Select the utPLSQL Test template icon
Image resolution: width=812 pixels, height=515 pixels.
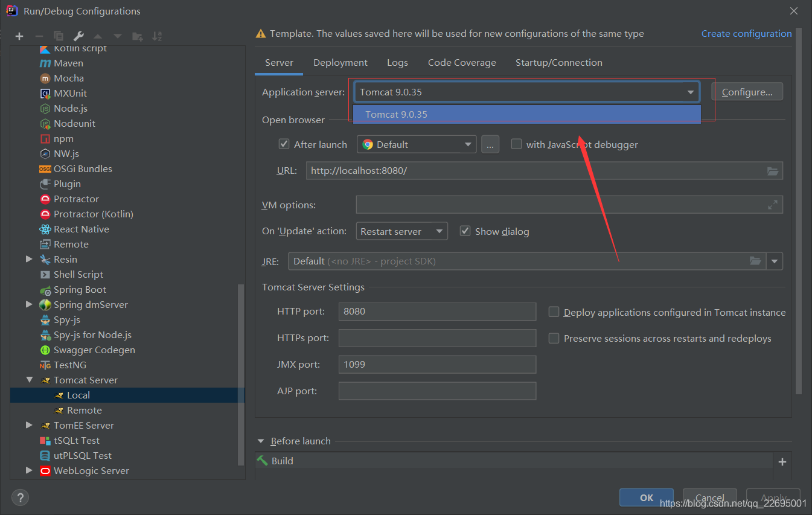click(45, 456)
